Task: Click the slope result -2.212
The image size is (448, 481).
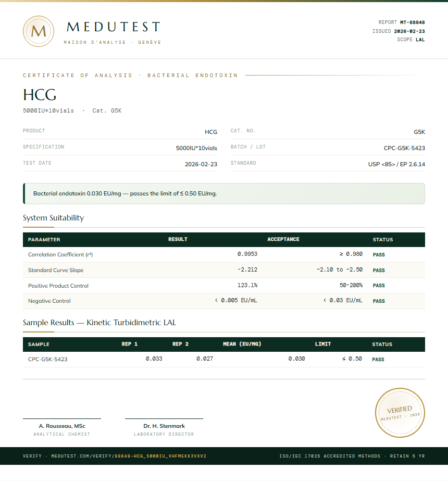Action: tap(247, 269)
